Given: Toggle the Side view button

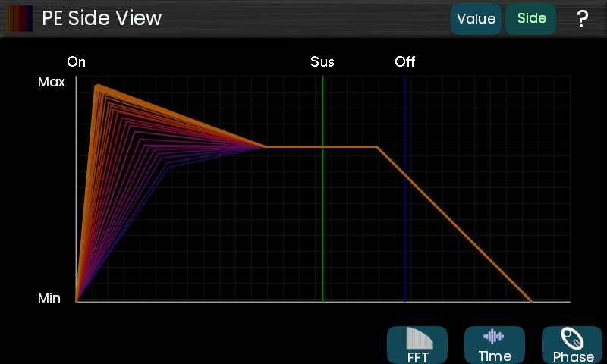Looking at the screenshot, I should 531,19.
